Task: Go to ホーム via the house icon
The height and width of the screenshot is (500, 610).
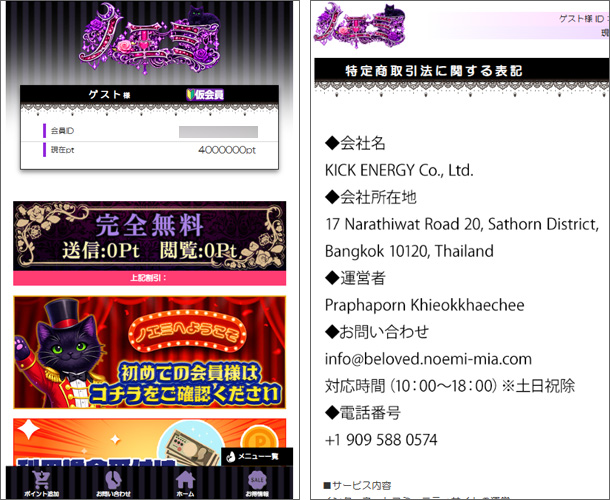Action: point(184,482)
